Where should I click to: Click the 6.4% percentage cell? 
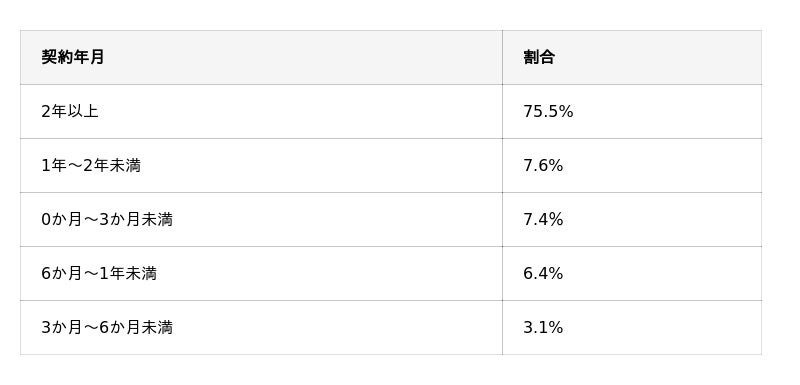pos(543,274)
